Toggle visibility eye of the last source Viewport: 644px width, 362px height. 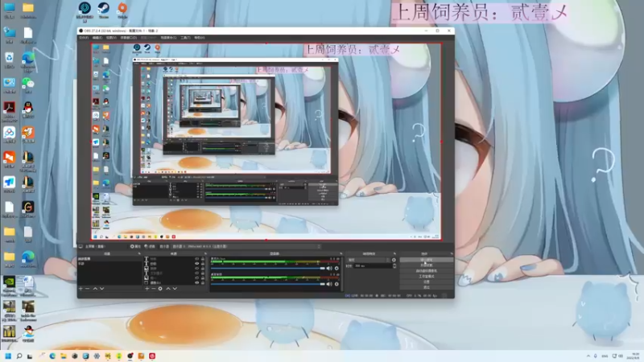coord(196,283)
